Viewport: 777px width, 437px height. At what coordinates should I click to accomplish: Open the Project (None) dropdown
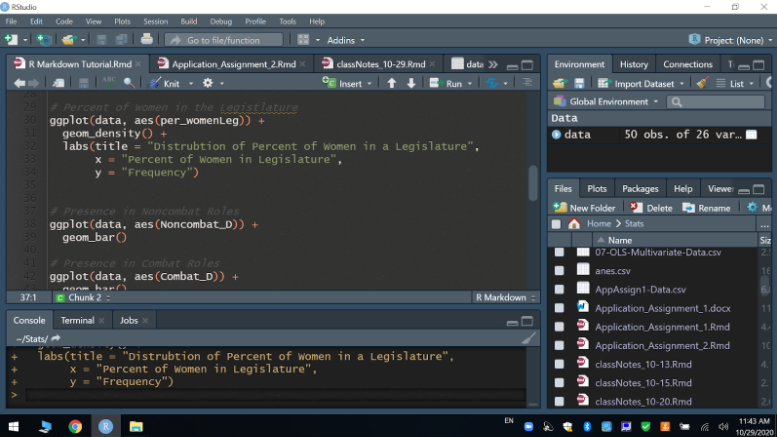pyautogui.click(x=730, y=40)
